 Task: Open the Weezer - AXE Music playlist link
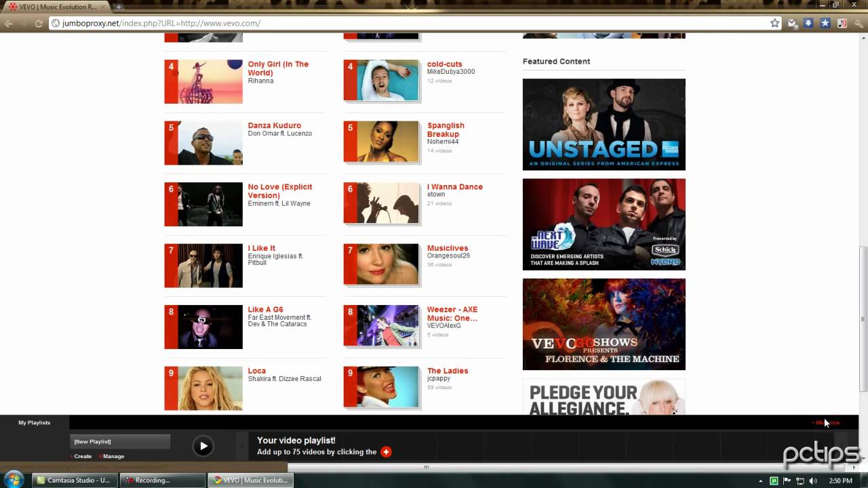[452, 314]
